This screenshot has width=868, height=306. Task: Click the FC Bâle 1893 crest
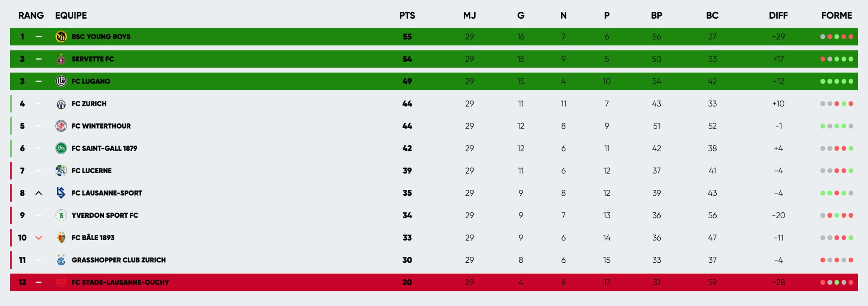pyautogui.click(x=61, y=238)
